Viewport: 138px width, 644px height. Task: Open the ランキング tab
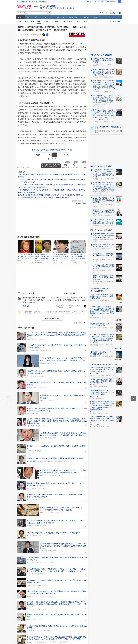(86, 17)
